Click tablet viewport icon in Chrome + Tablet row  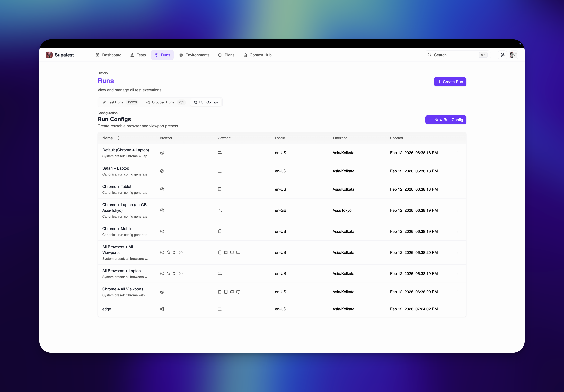[220, 189]
